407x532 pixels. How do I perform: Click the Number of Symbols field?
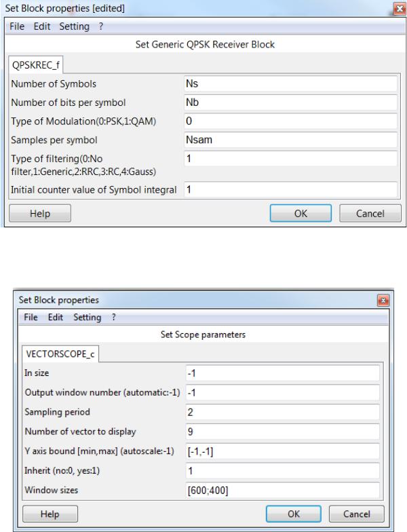290,84
